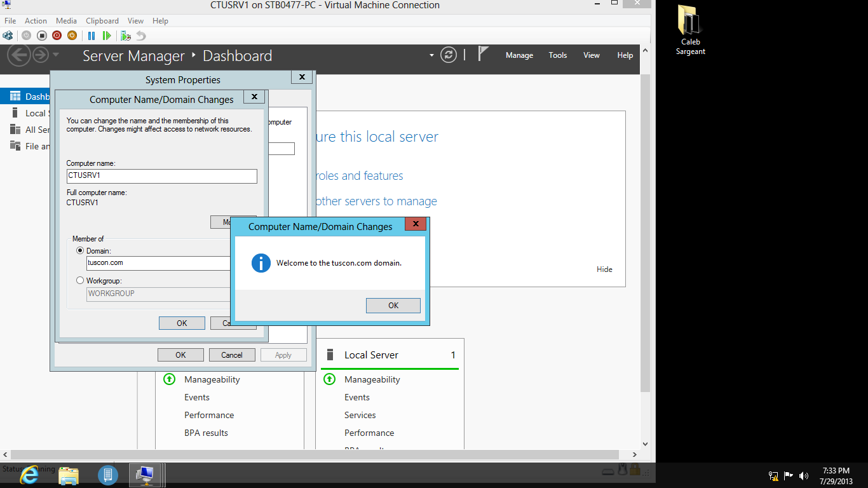Open the Action menu
Viewport: 868px width, 488px height.
pos(36,21)
